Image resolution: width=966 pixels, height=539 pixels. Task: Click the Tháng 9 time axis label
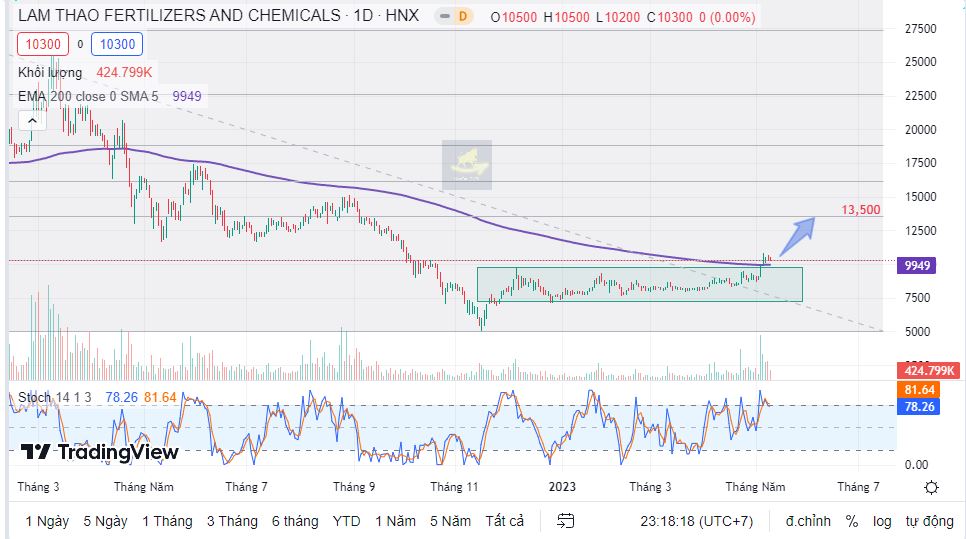[354, 487]
